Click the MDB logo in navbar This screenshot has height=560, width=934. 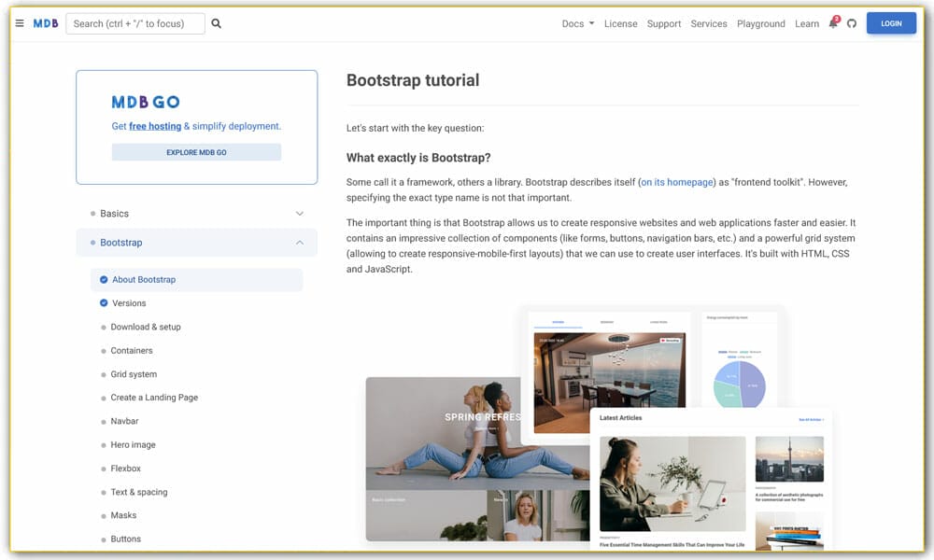click(x=46, y=23)
